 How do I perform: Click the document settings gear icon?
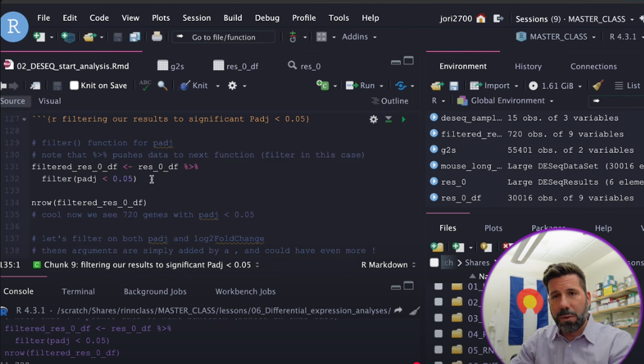pos(232,85)
